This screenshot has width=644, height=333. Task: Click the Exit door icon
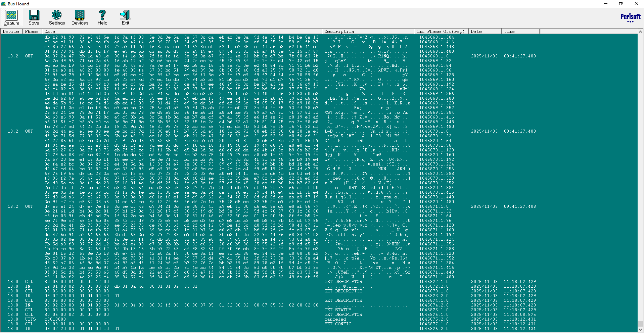125,17
